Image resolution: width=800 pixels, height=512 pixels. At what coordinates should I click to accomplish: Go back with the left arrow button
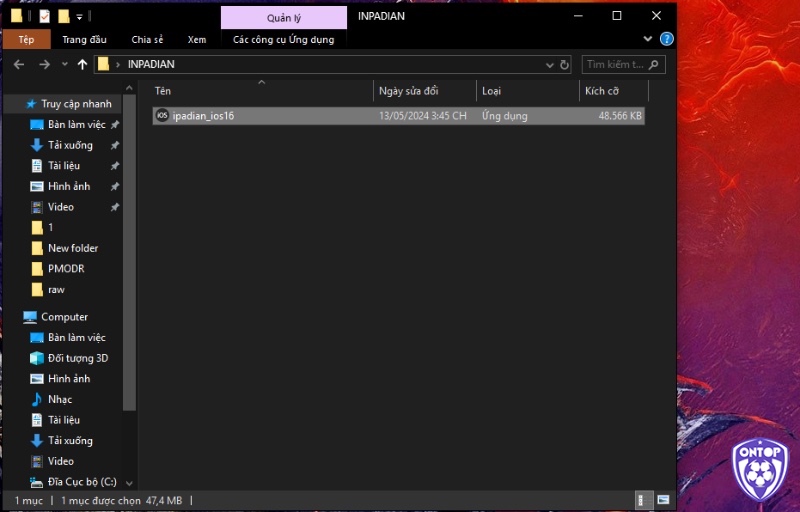[x=19, y=64]
